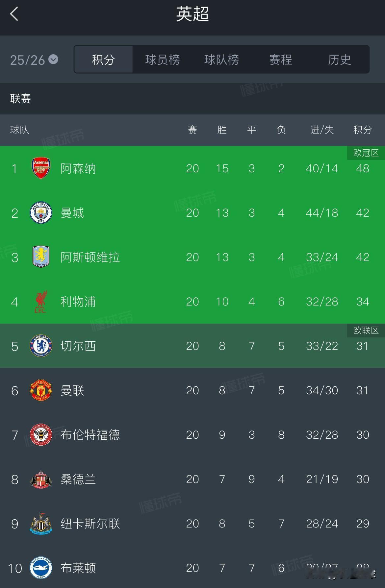Switch to the 球员榜 tab
The image size is (385, 588).
(x=163, y=60)
